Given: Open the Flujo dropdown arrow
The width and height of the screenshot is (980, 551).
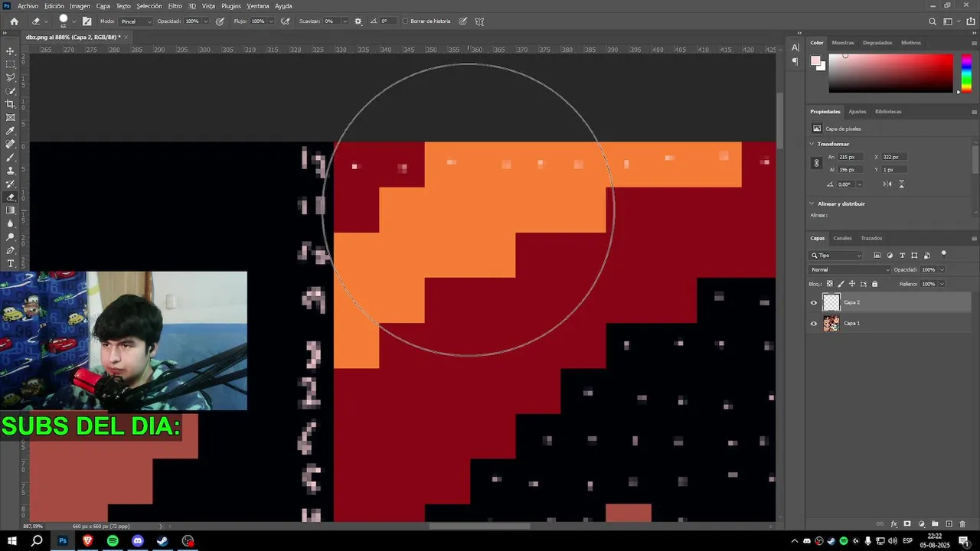Looking at the screenshot, I should pyautogui.click(x=273, y=21).
